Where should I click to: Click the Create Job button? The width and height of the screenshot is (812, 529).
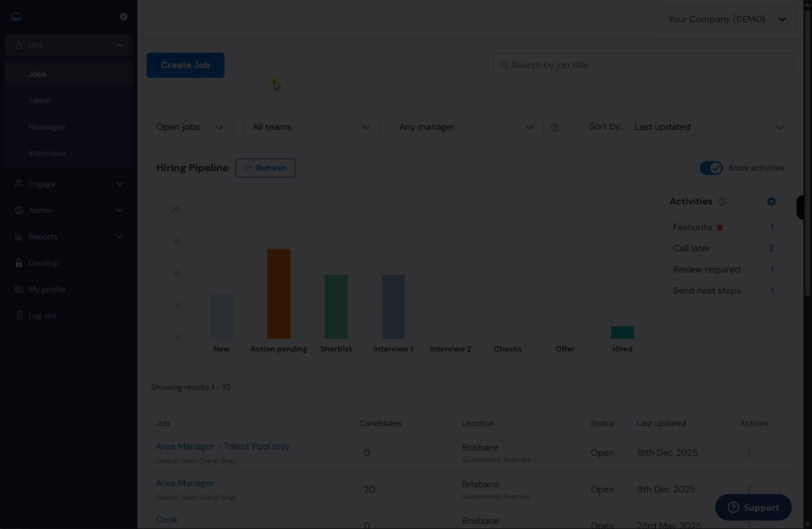[186, 65]
